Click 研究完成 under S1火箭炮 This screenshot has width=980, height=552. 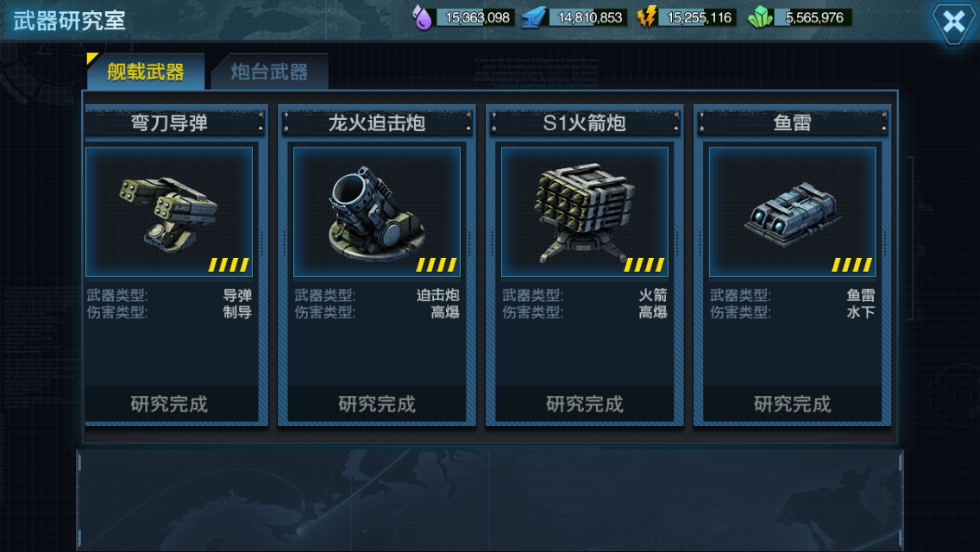pos(584,404)
